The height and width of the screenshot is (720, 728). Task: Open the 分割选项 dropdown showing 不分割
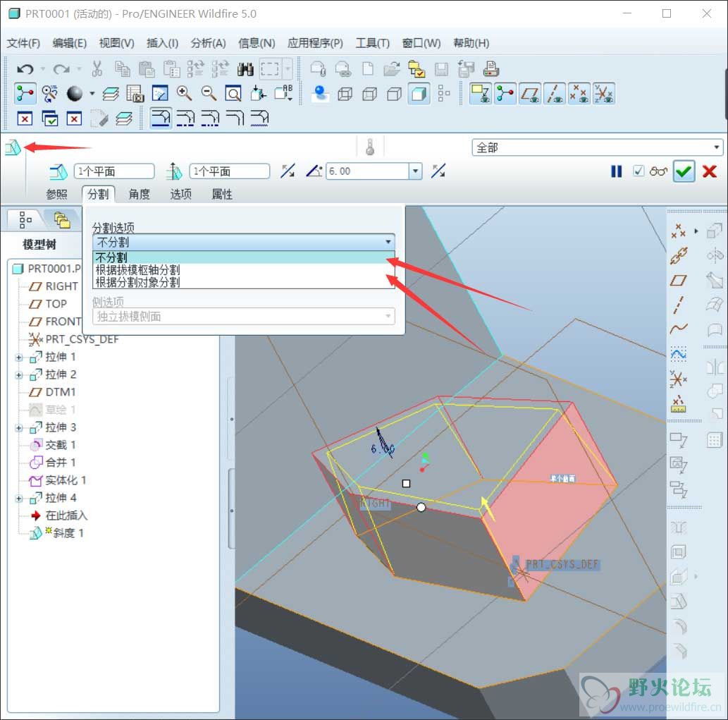[244, 242]
